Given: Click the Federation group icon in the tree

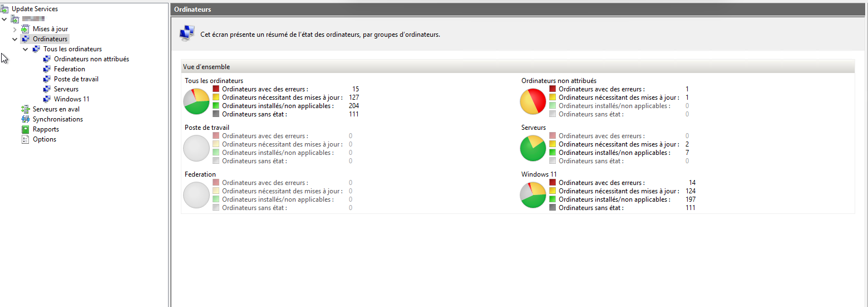Looking at the screenshot, I should (47, 69).
